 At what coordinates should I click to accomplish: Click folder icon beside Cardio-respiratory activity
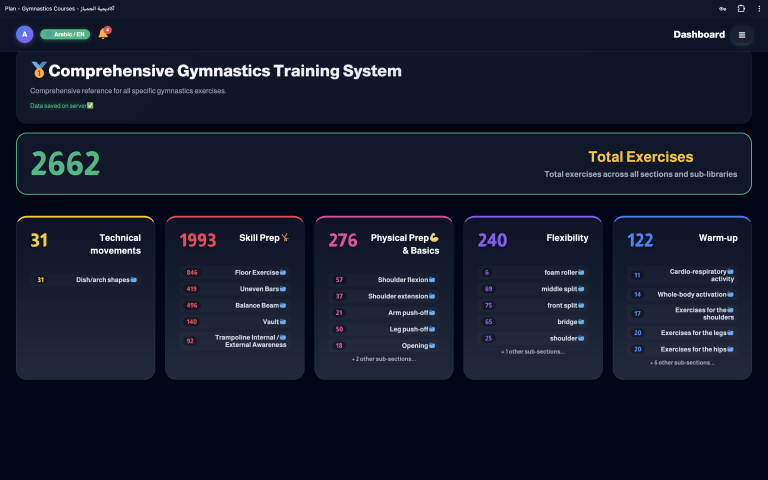tap(730, 271)
